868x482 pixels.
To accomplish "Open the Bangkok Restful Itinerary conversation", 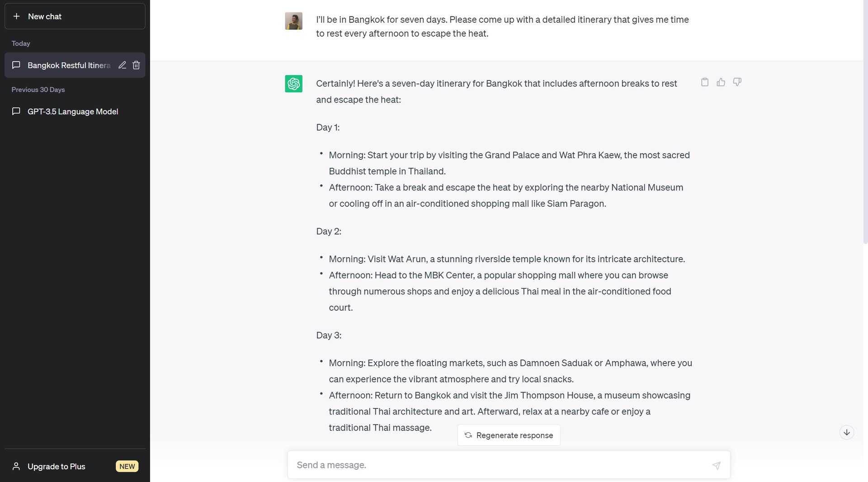I will coord(68,65).
